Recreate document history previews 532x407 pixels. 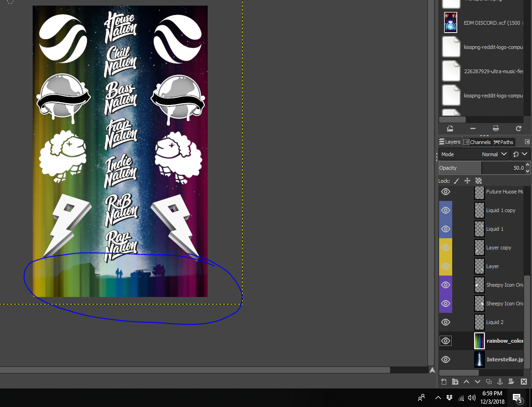point(518,128)
